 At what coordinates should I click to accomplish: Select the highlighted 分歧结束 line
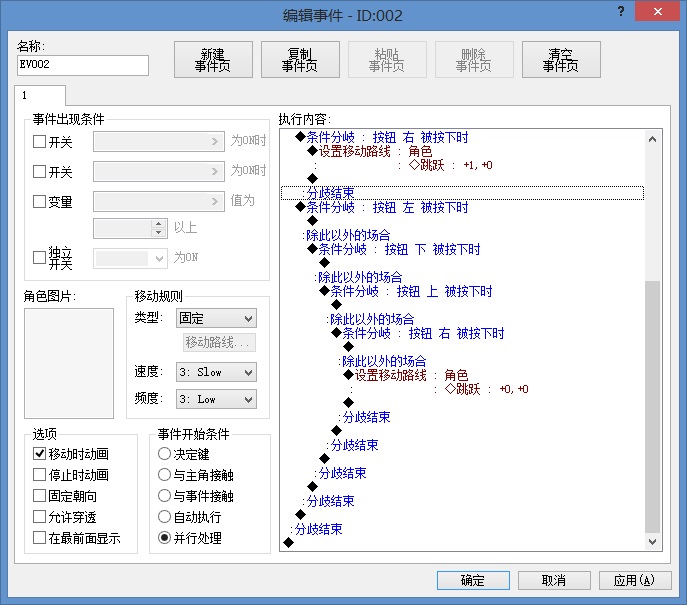coord(462,193)
